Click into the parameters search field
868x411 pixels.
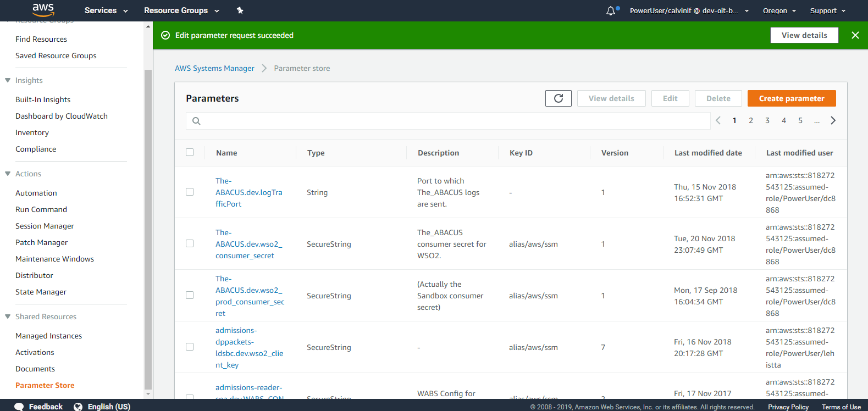[x=448, y=121]
